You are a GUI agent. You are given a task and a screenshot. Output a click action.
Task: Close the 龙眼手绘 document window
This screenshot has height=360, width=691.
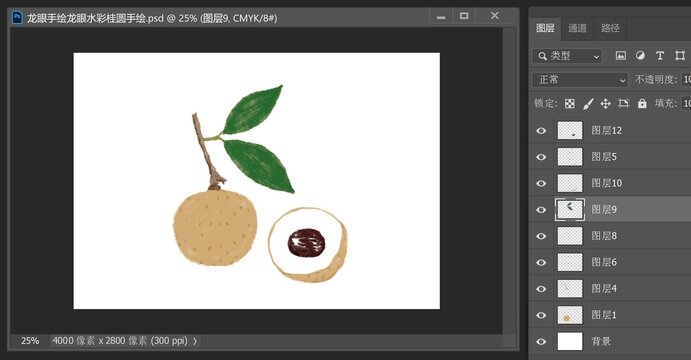pos(495,16)
